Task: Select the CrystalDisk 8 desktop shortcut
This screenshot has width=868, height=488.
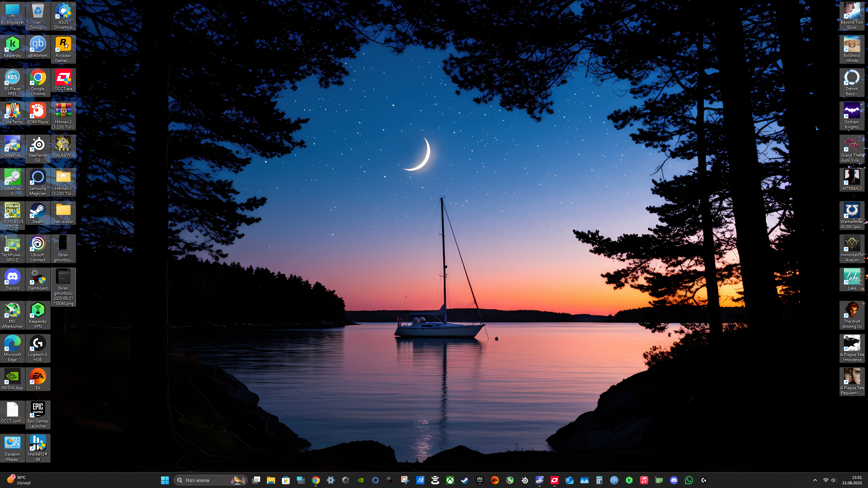Action: [13, 182]
